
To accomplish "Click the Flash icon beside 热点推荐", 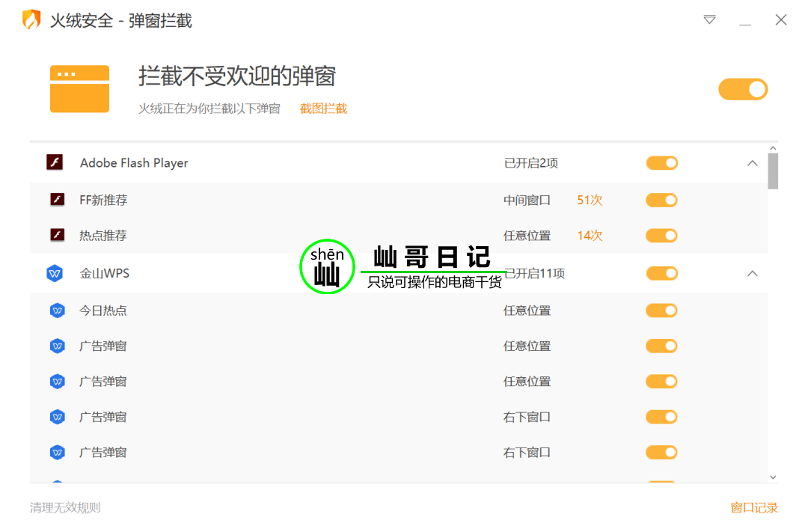I will (57, 235).
